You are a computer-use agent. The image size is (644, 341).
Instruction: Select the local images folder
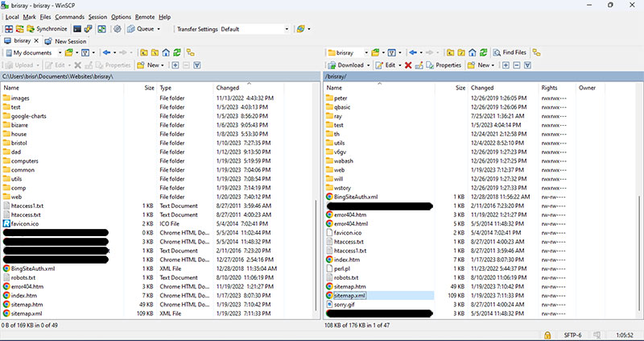[x=16, y=98]
